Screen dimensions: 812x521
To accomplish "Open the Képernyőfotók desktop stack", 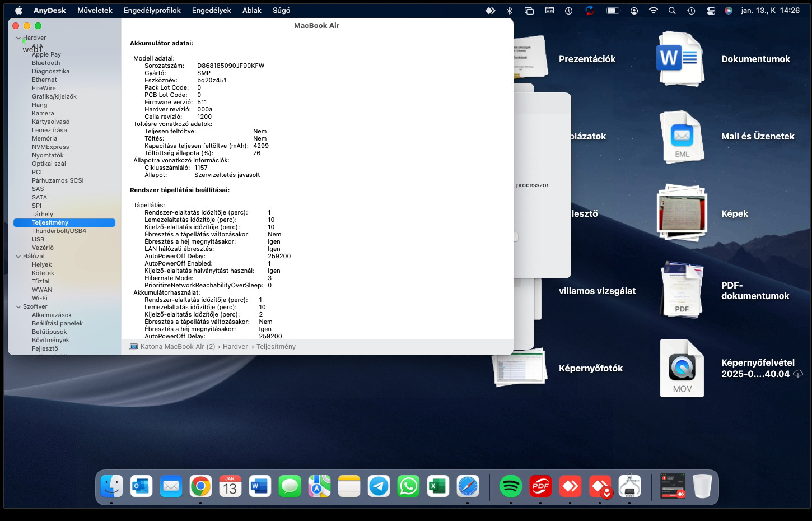I will click(x=519, y=368).
